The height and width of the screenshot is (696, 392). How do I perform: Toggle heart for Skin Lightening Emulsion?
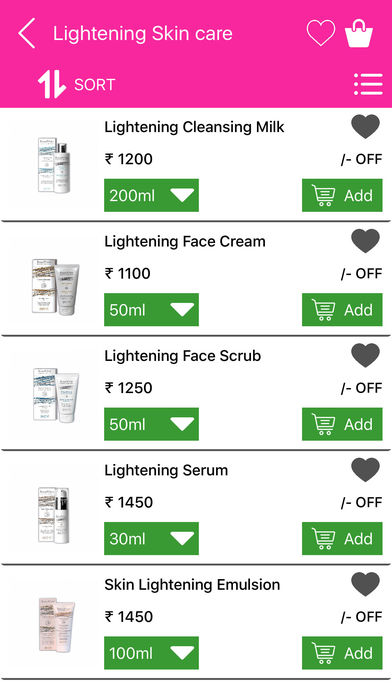365,584
